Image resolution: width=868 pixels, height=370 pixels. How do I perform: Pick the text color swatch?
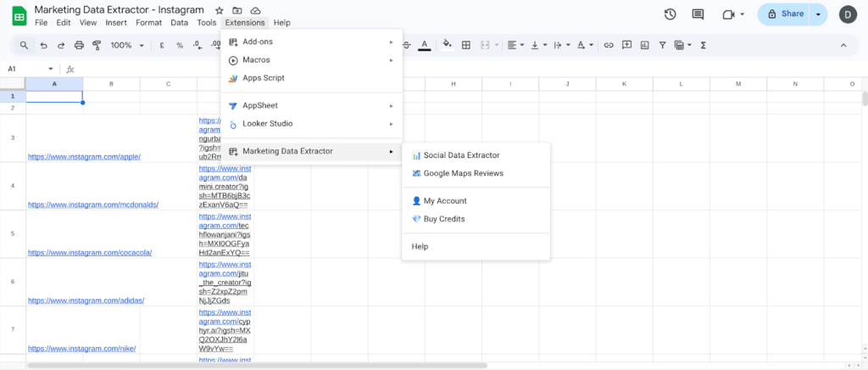pos(425,45)
